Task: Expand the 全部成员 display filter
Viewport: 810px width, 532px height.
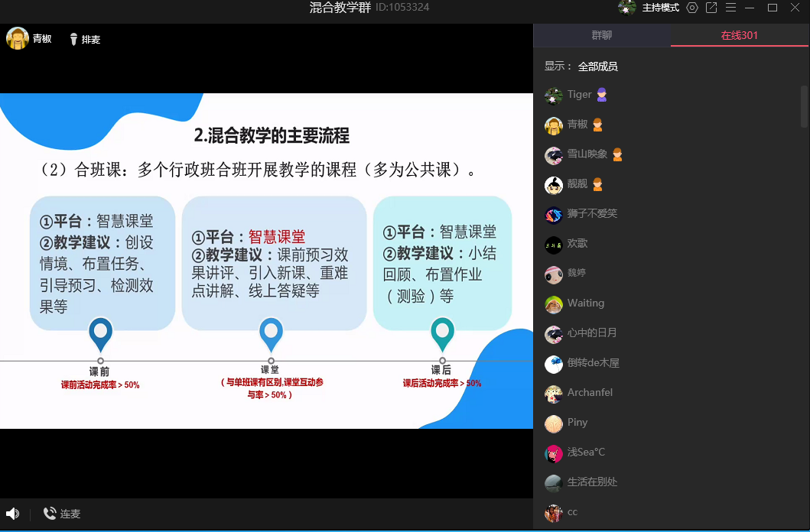Action: point(597,66)
